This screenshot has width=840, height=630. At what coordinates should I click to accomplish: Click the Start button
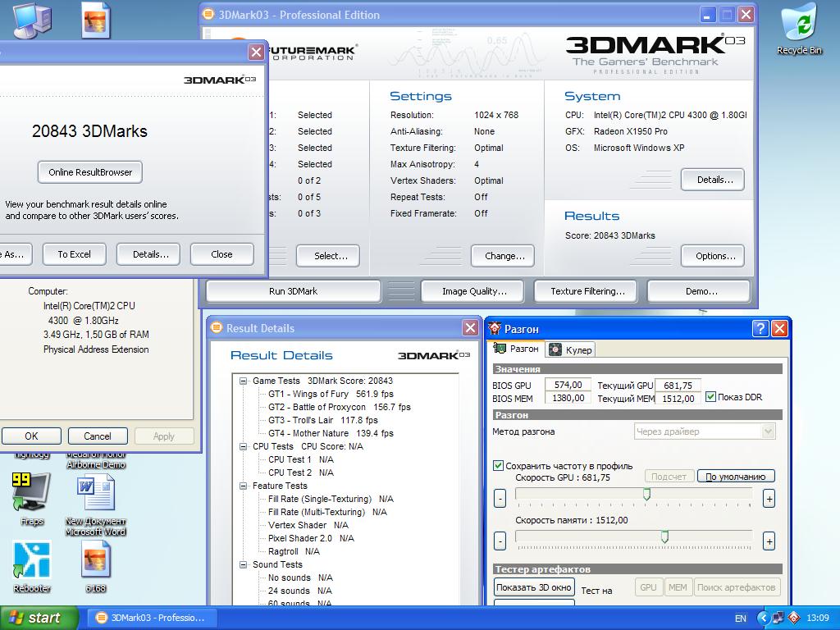point(39,618)
